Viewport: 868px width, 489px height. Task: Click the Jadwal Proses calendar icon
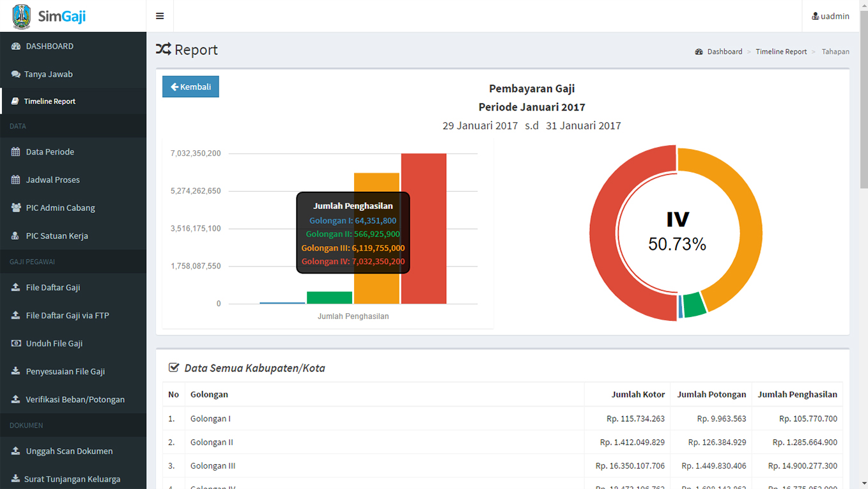(16, 180)
